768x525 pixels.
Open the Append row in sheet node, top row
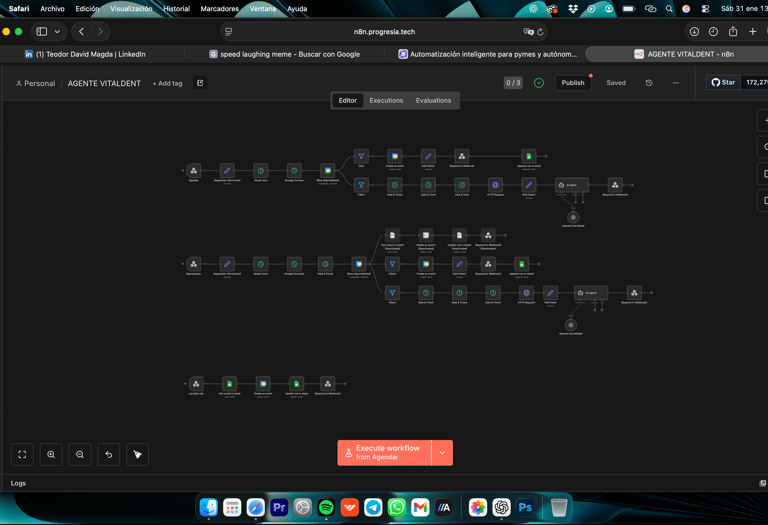528,156
